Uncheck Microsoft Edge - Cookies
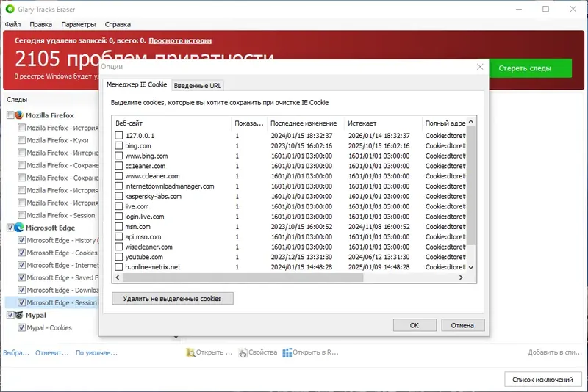 [21, 253]
